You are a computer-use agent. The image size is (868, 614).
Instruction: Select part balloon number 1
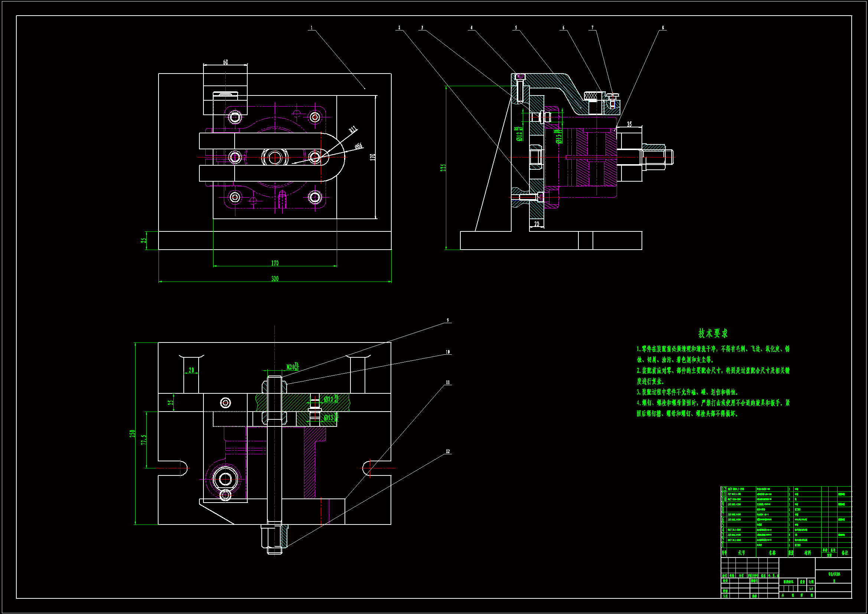click(x=311, y=27)
